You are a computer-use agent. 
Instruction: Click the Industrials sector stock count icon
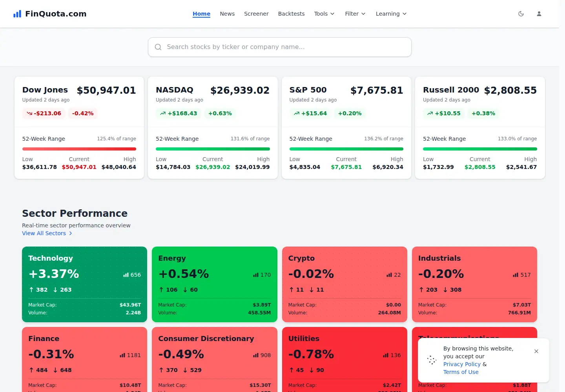tap(516, 275)
